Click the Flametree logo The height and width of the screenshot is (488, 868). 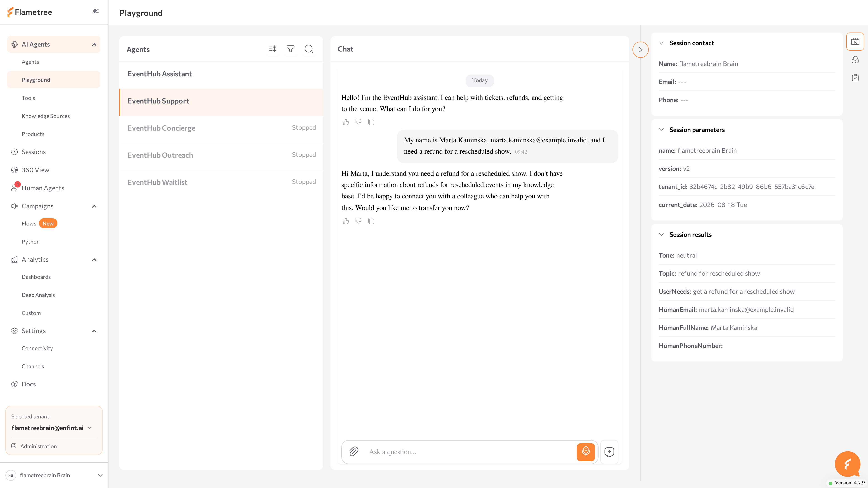pos(30,12)
